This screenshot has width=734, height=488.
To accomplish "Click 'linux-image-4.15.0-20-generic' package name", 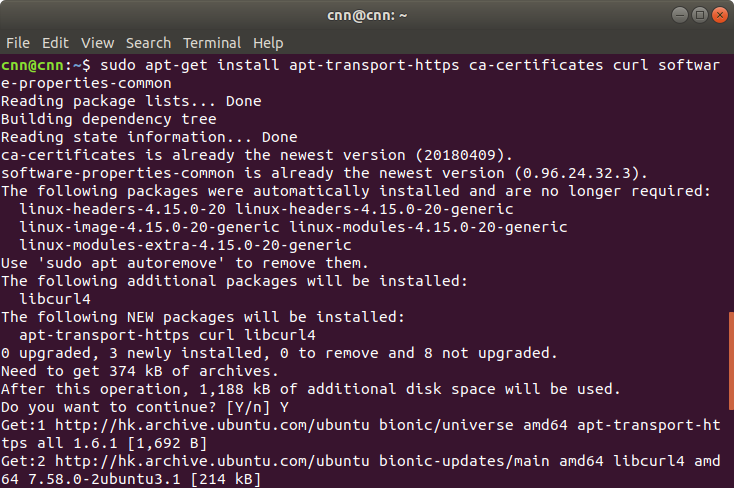I will click(149, 227).
